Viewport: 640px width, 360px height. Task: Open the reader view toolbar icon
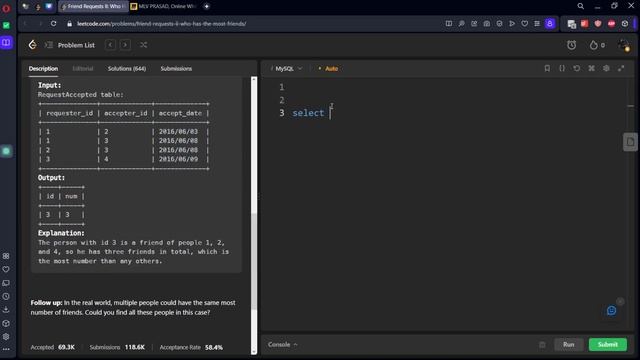[449, 24]
